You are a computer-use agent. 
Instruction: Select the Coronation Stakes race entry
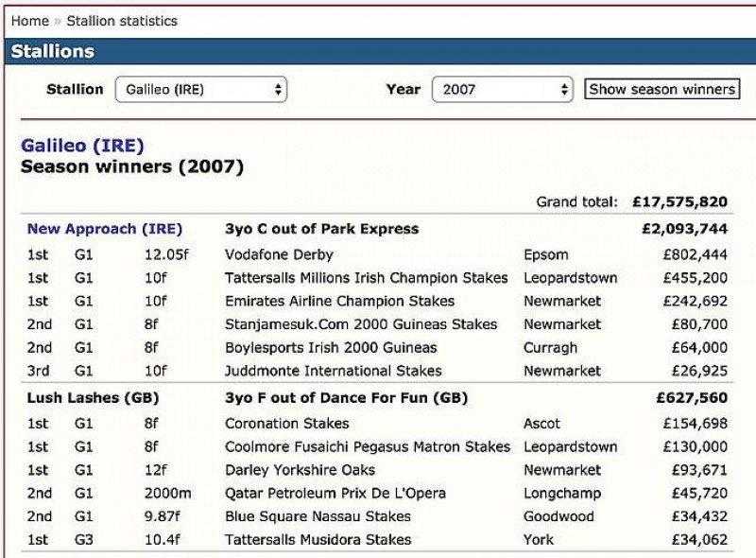[286, 424]
